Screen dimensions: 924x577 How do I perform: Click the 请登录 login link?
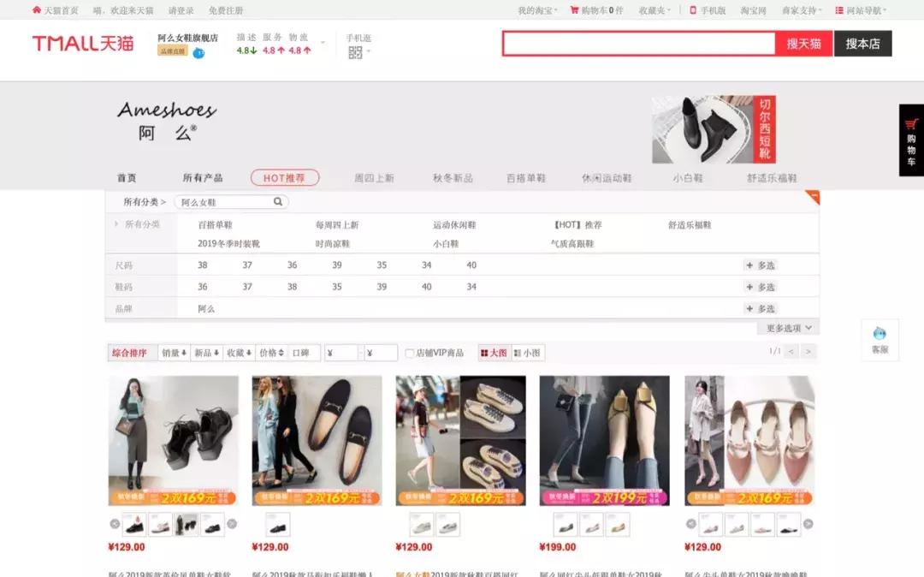point(181,10)
